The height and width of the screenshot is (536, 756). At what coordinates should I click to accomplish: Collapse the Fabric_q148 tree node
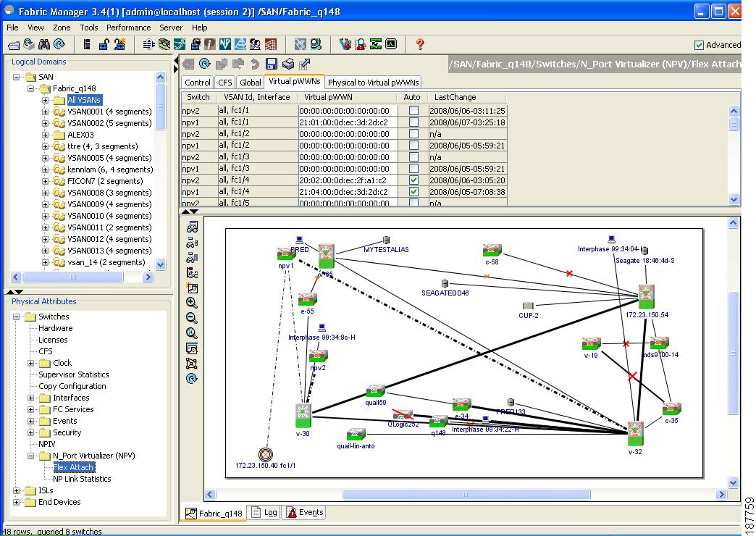pos(31,88)
